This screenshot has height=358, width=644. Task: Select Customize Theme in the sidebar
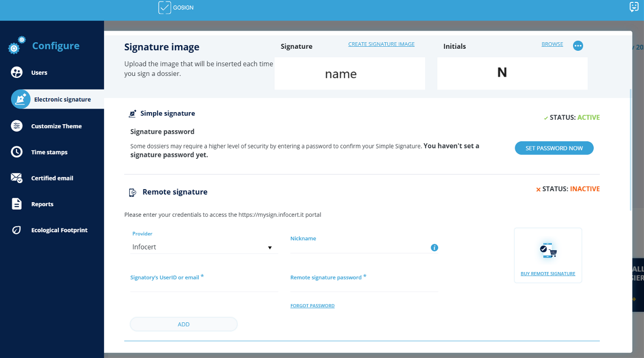point(56,126)
